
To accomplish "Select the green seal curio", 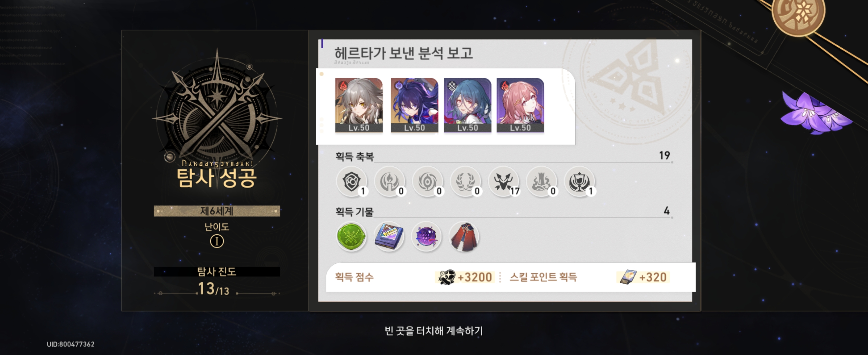I will point(351,236).
